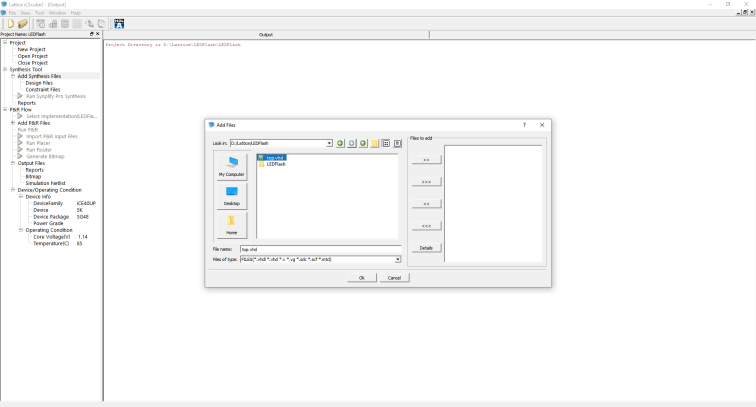The image size is (756, 407).
Task: Click the Open Project folder toolbar icon
Action: [21, 23]
